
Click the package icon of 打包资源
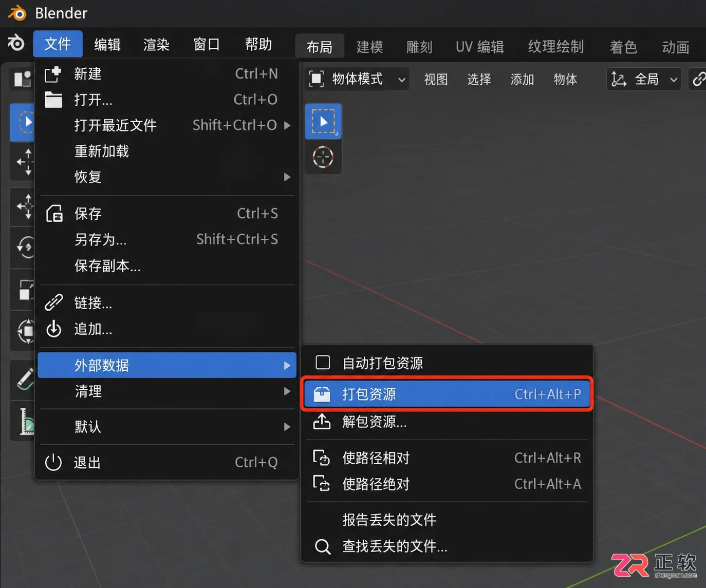coord(322,394)
